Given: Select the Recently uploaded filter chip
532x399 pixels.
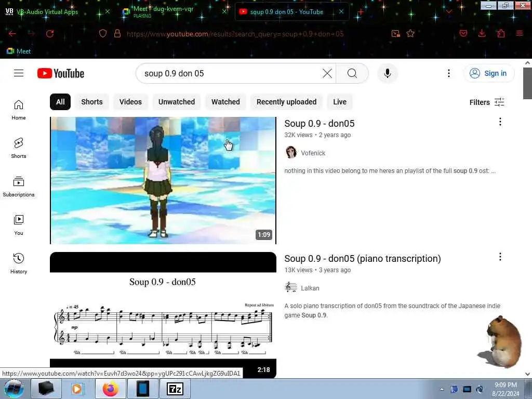Looking at the screenshot, I should pyautogui.click(x=286, y=102).
